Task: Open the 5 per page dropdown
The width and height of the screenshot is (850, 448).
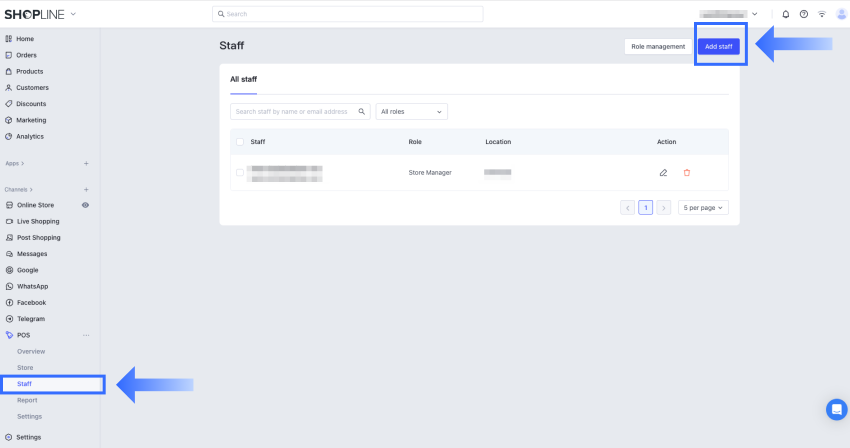Action: click(703, 208)
